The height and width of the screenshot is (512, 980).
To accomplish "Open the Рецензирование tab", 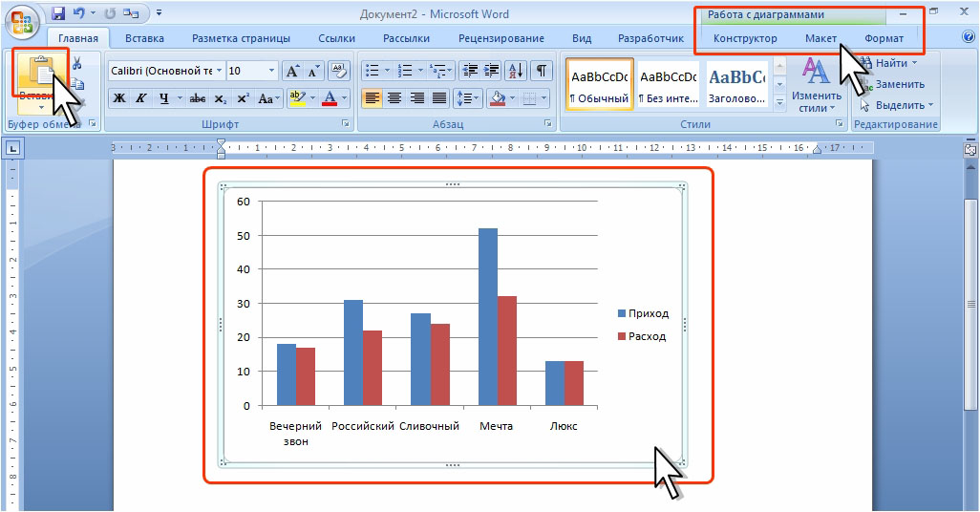I will tap(501, 38).
